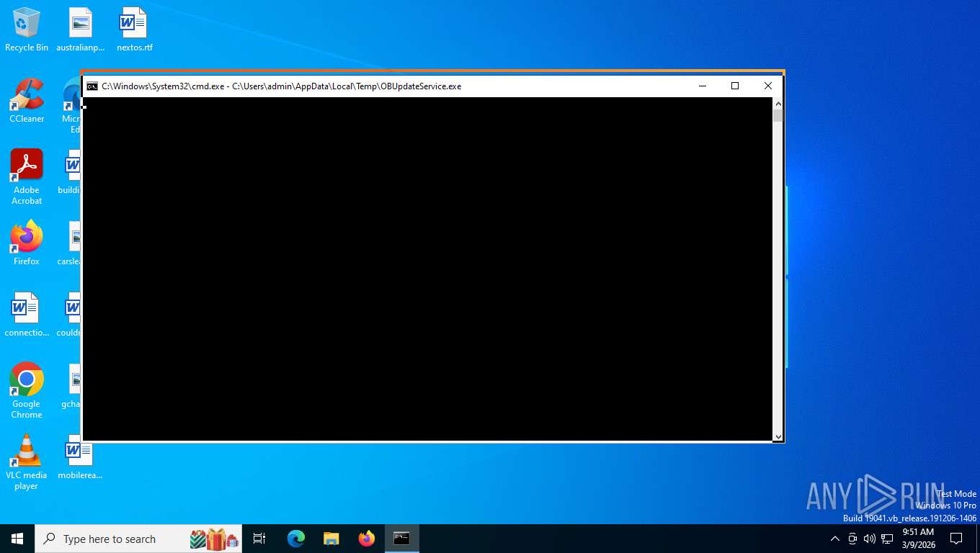
Task: Open File Explorer from the taskbar
Action: [331, 539]
